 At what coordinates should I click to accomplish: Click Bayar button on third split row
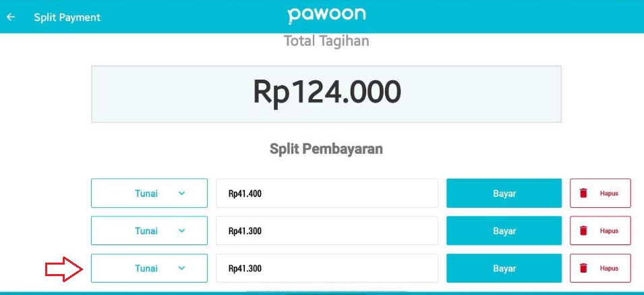click(504, 268)
